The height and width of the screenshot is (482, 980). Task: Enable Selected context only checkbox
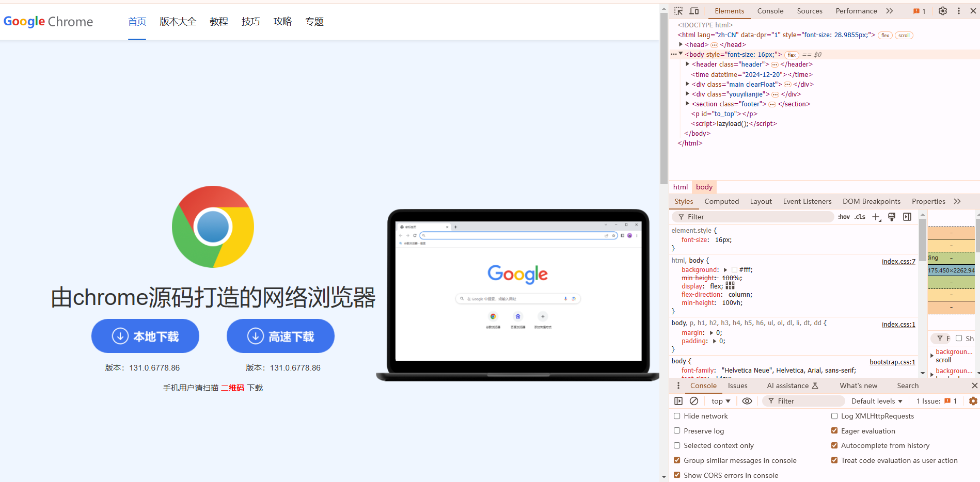(x=677, y=445)
